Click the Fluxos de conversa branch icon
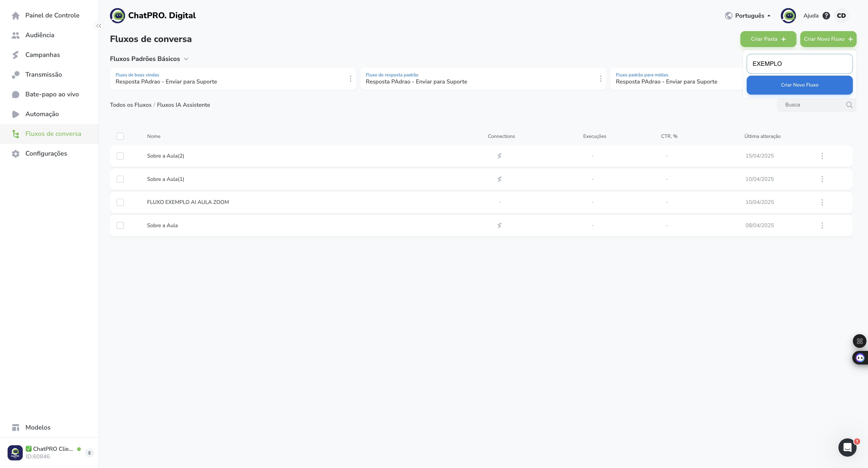This screenshot has width=868, height=468. pyautogui.click(x=15, y=134)
